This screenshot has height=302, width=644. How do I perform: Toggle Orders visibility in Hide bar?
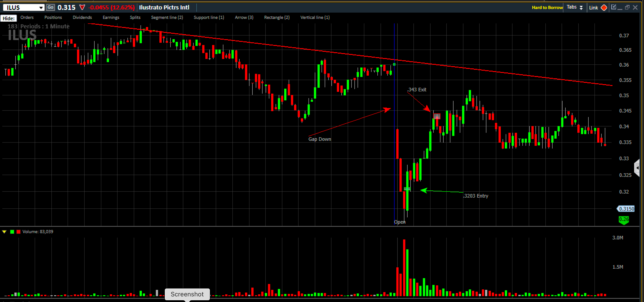click(x=27, y=18)
